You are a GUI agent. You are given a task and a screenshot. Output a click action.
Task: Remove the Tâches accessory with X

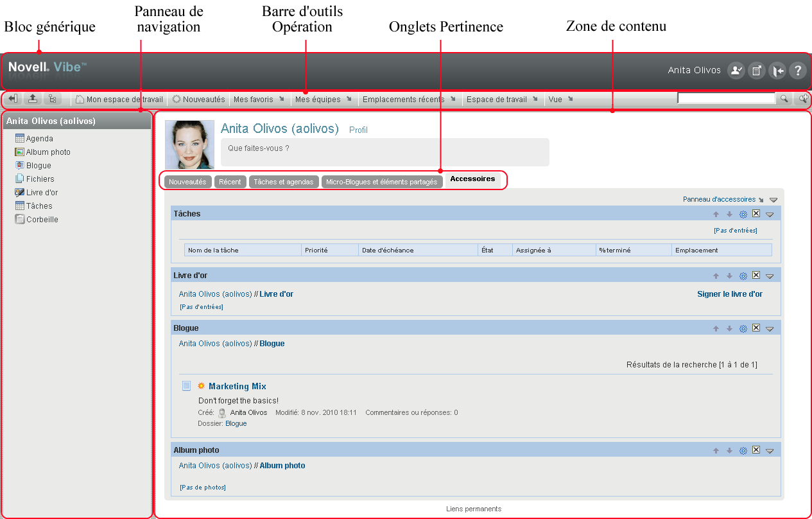pos(756,213)
